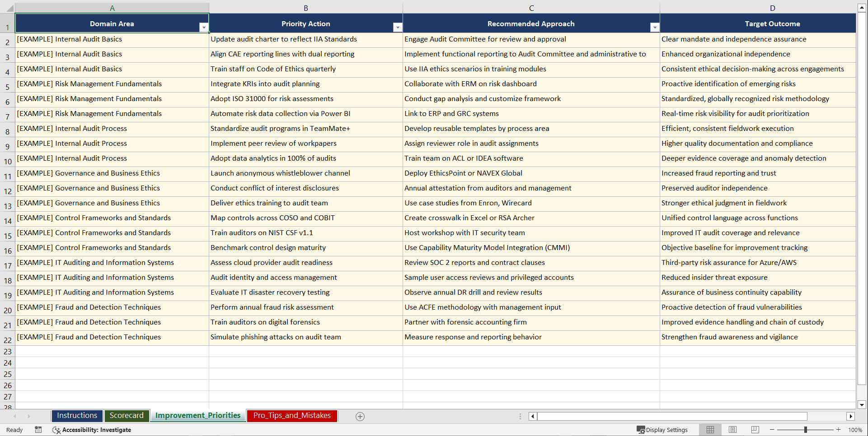The image size is (868, 436).
Task: Open Page Layout view from status bar
Action: coord(732,430)
